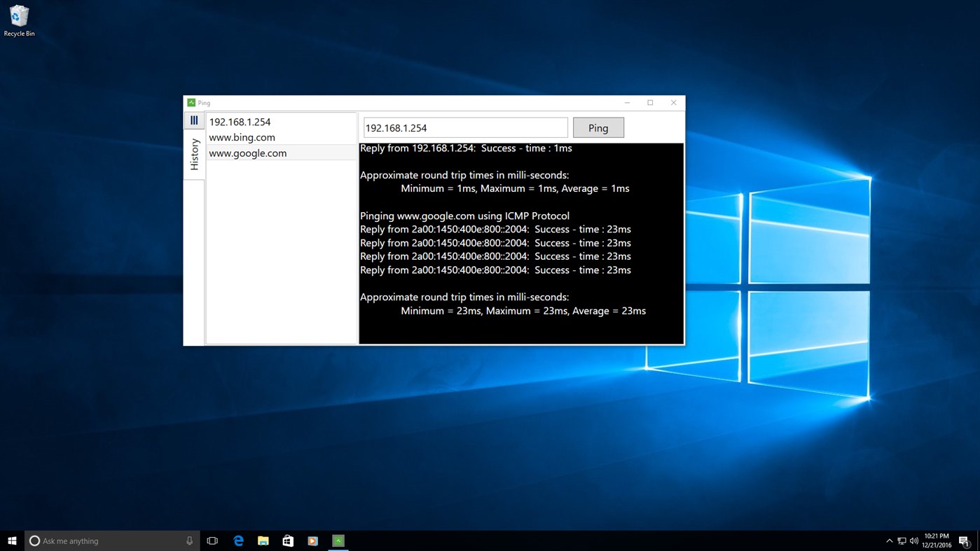Launch Microsoft Edge from the taskbar
The width and height of the screenshot is (980, 551).
point(237,540)
